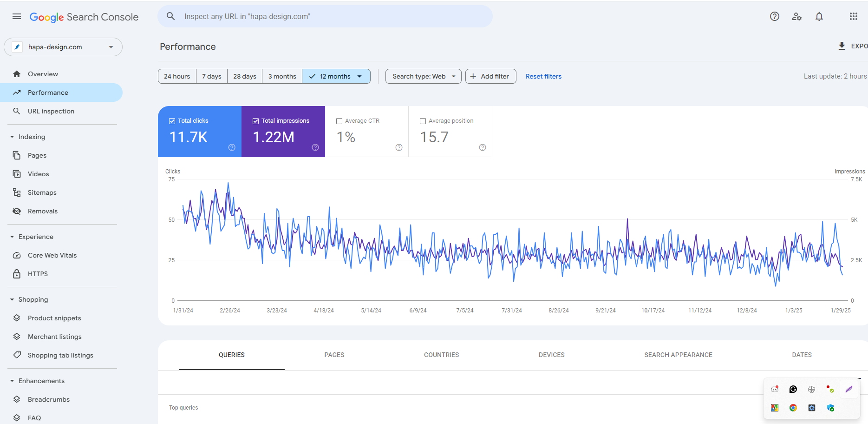Open the hapa-design.com property selector
This screenshot has height=424, width=868.
point(63,47)
